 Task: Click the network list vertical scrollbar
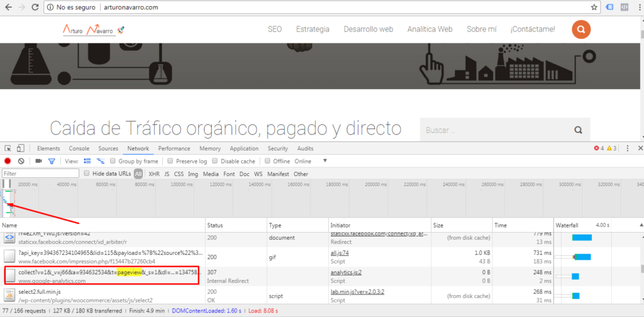click(641, 269)
